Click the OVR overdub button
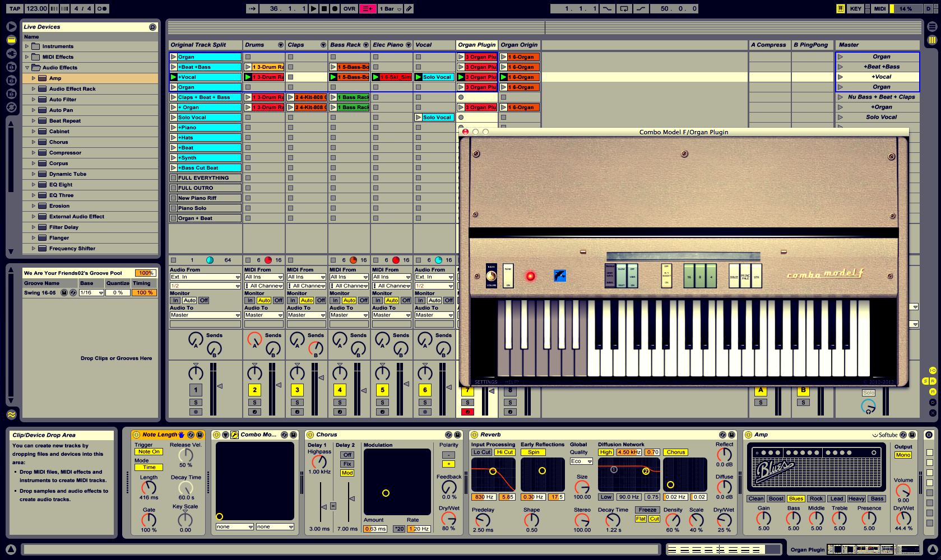This screenshot has width=941, height=560. (x=349, y=8)
